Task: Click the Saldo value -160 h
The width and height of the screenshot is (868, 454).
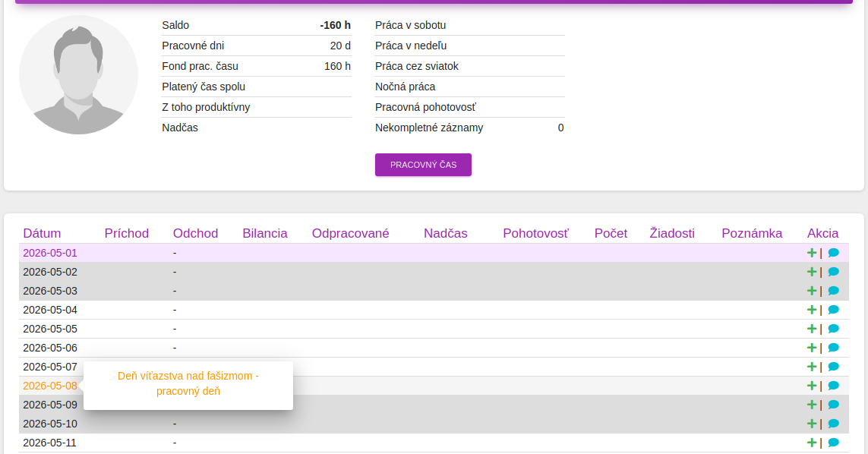Action: 336,26
